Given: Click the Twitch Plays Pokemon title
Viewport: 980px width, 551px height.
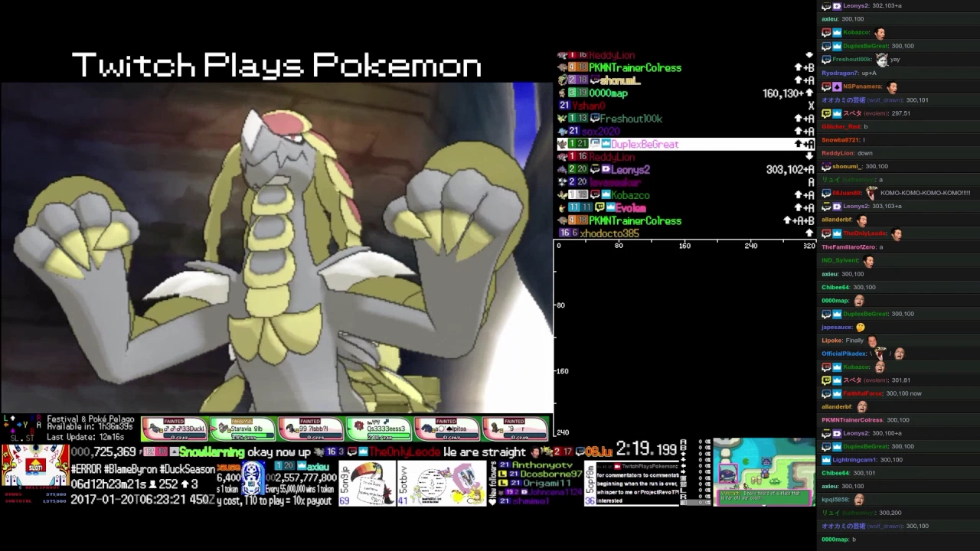Looking at the screenshot, I should click(276, 66).
